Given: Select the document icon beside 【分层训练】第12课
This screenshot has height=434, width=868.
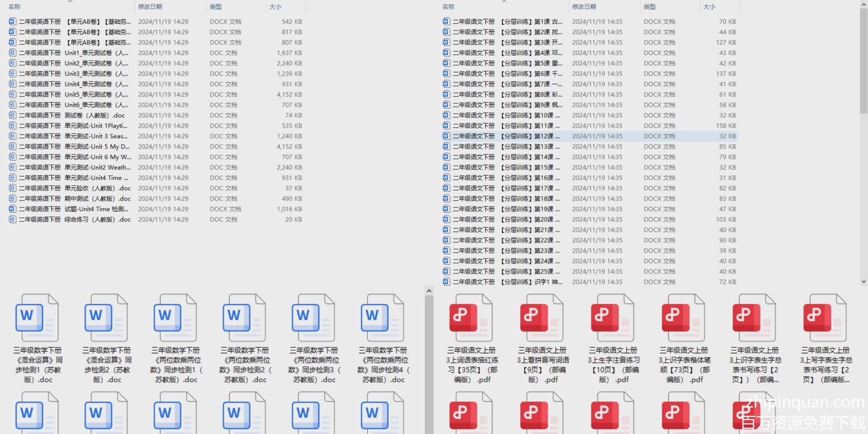Looking at the screenshot, I should click(x=446, y=136).
